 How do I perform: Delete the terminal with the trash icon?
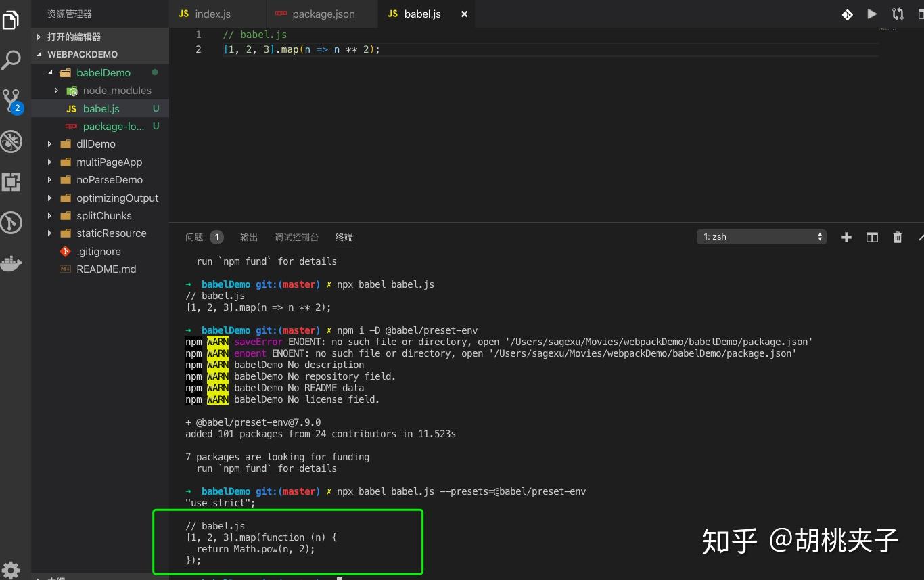pyautogui.click(x=897, y=237)
